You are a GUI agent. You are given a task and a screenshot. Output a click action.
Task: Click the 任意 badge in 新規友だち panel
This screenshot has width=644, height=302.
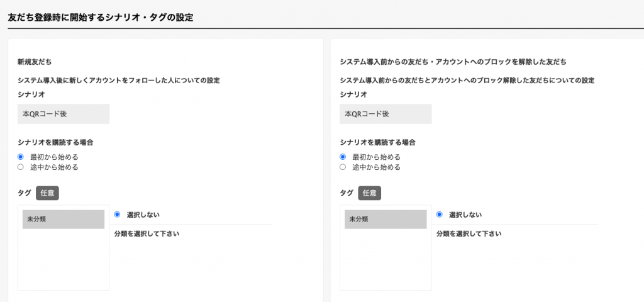point(47,193)
